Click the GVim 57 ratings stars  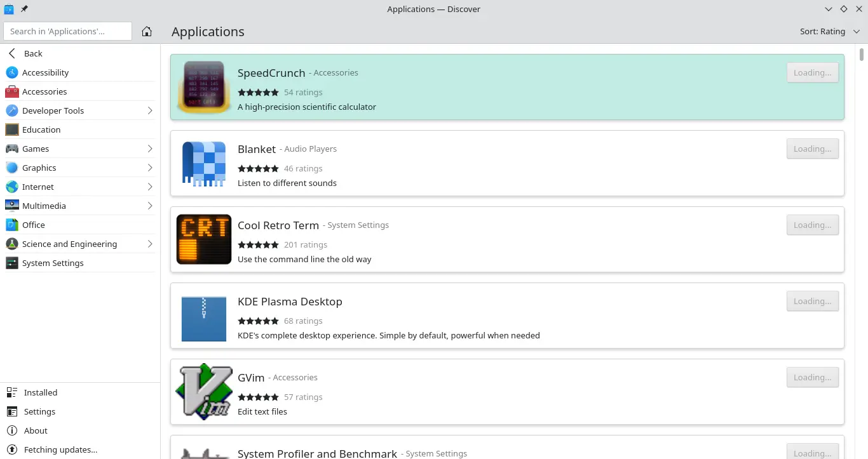258,397
